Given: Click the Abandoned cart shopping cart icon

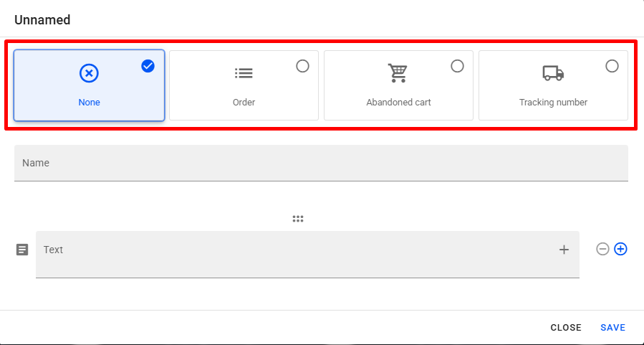Looking at the screenshot, I should click(x=398, y=73).
